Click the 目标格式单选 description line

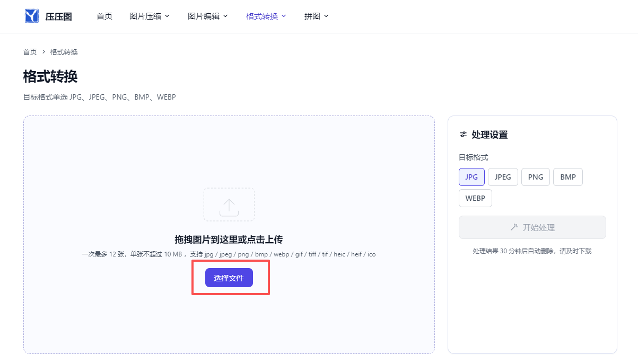click(100, 97)
